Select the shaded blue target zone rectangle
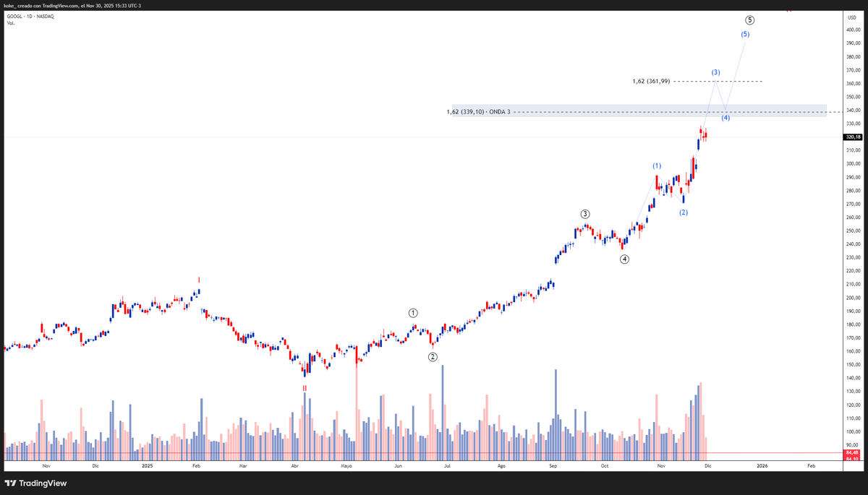This screenshot has height=495, width=868. click(639, 111)
